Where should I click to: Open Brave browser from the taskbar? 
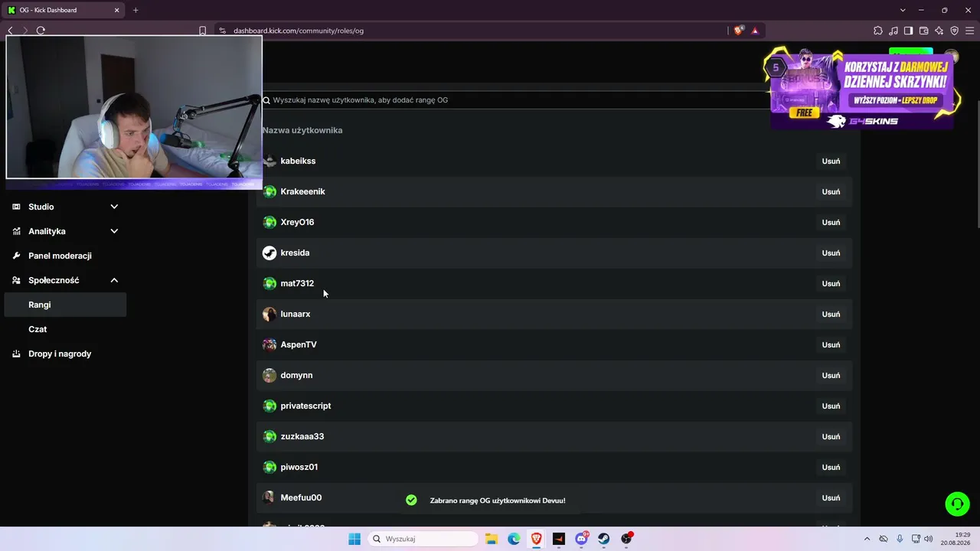point(537,539)
